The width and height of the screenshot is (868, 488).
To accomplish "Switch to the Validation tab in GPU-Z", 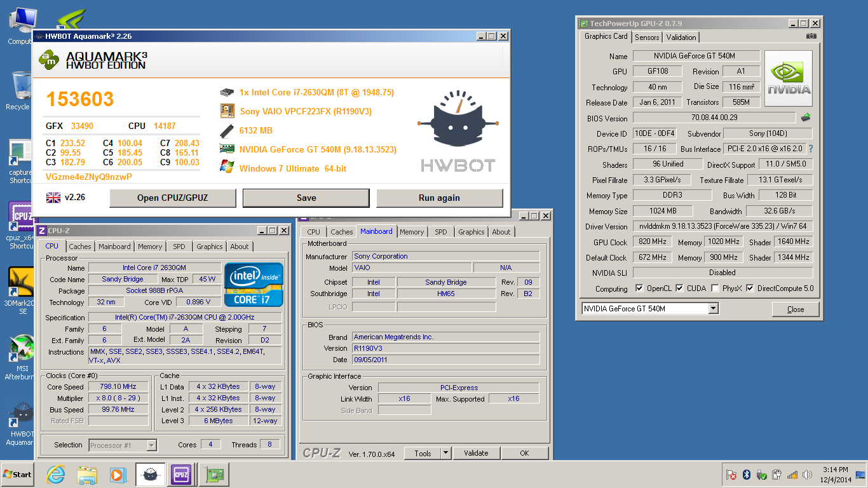I will tap(681, 37).
